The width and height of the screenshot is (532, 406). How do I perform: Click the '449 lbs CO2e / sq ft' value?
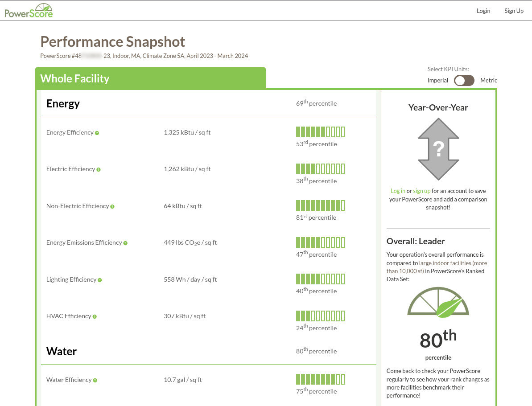pos(190,243)
